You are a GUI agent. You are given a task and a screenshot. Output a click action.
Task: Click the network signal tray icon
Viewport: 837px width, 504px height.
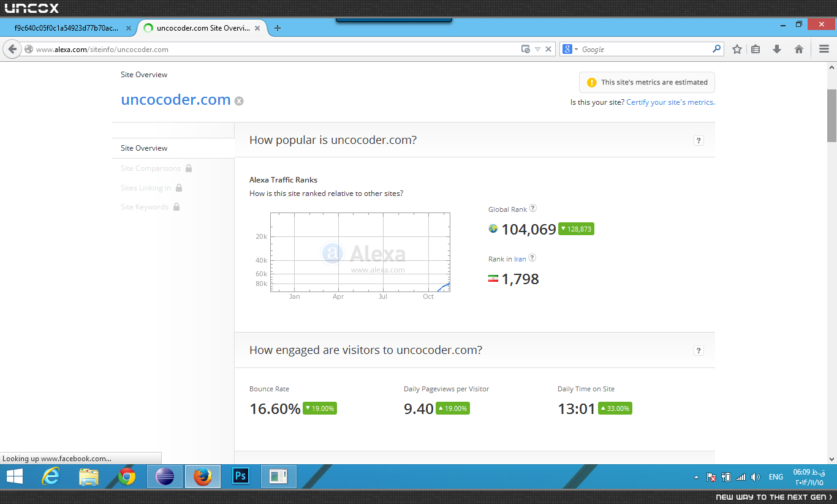[x=741, y=477]
